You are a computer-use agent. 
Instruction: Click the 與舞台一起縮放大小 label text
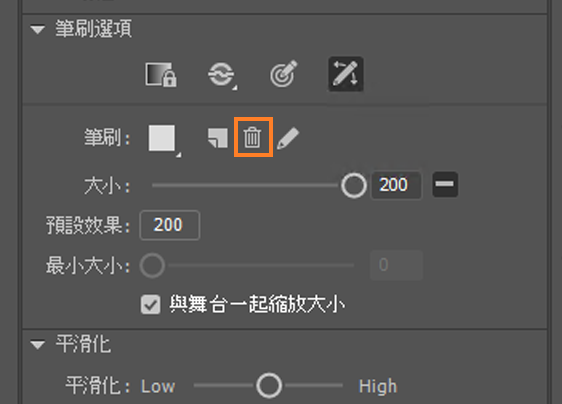[257, 304]
